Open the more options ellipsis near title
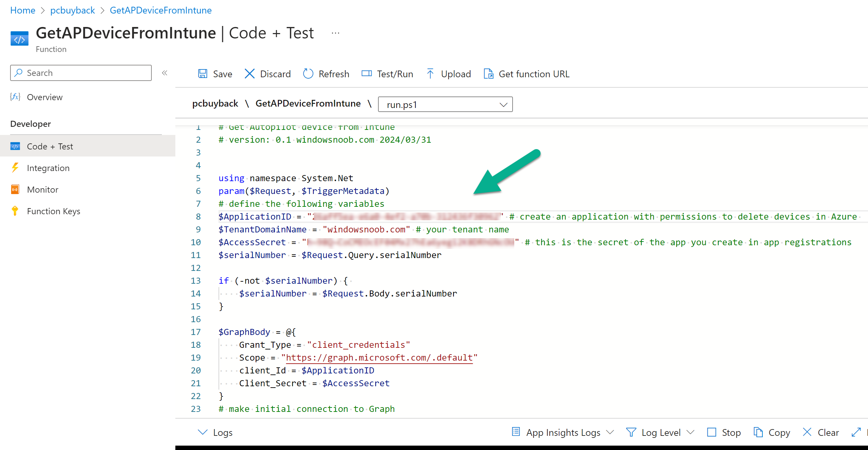The image size is (868, 450). (x=336, y=33)
